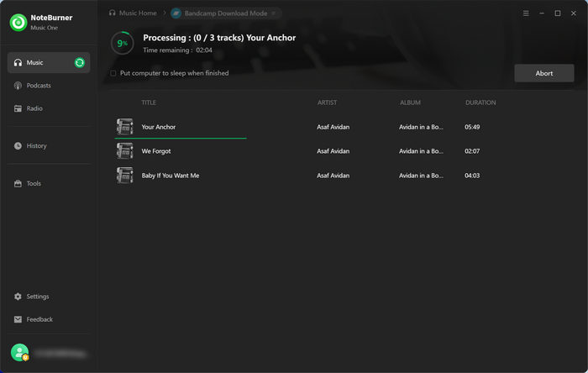The height and width of the screenshot is (373, 588).
Task: Close the NoteBurner window
Action: pos(574,13)
